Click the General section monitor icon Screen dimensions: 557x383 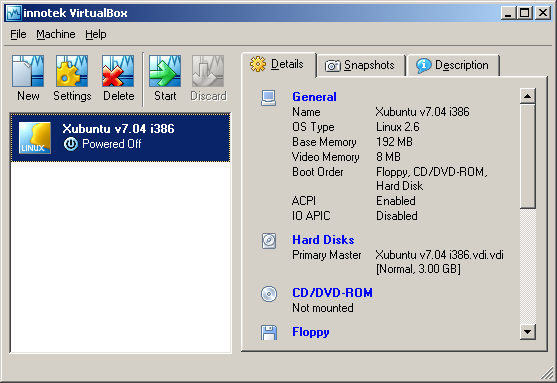269,98
